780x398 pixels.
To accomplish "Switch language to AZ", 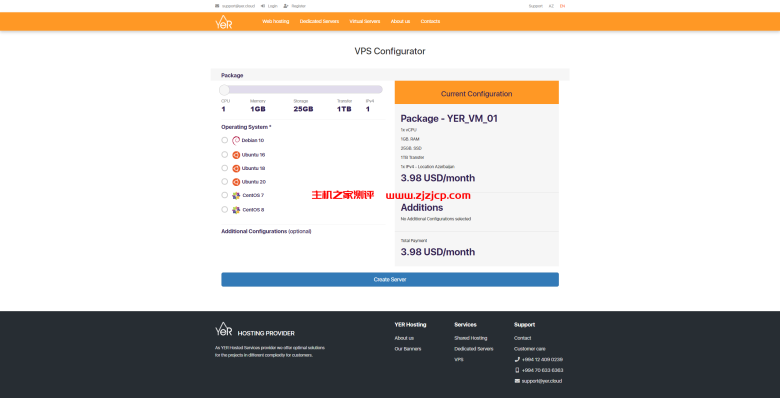I will coord(551,6).
